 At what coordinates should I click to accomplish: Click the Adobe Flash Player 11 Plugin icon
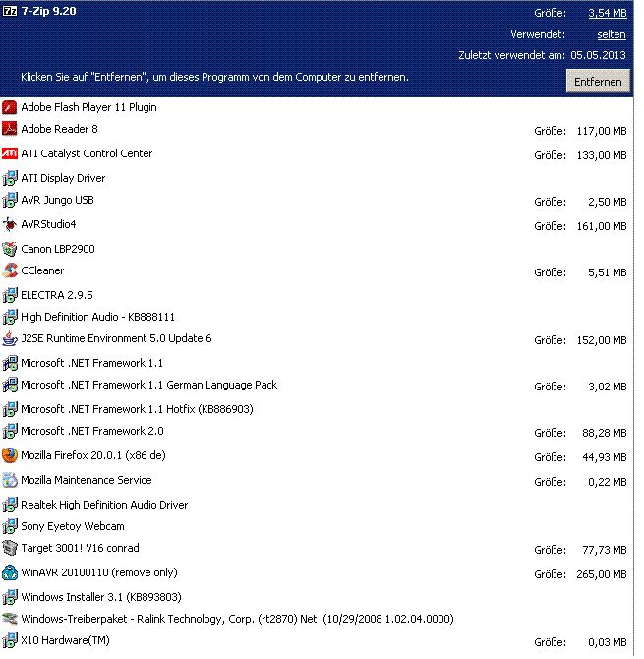(9, 107)
